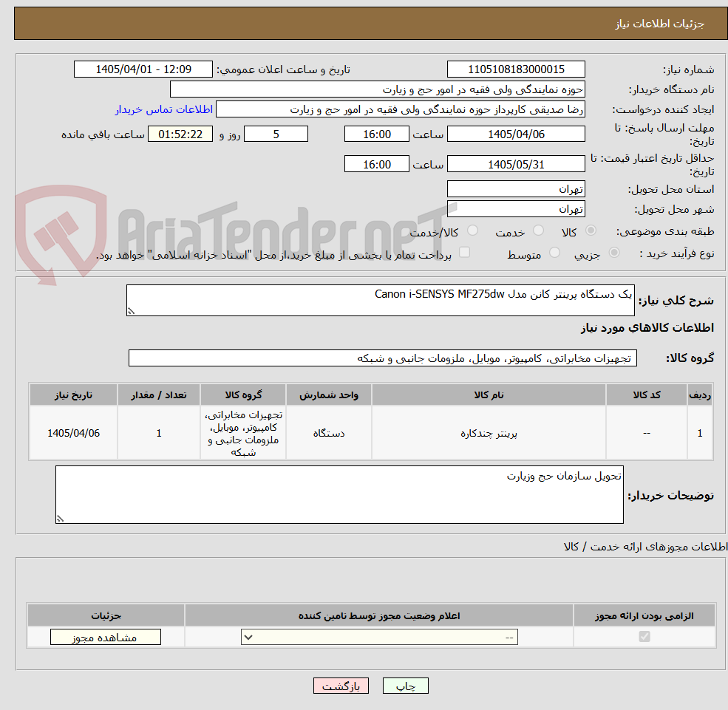This screenshot has width=728, height=710.
Task: Click the ردیف column header
Action: (x=700, y=395)
